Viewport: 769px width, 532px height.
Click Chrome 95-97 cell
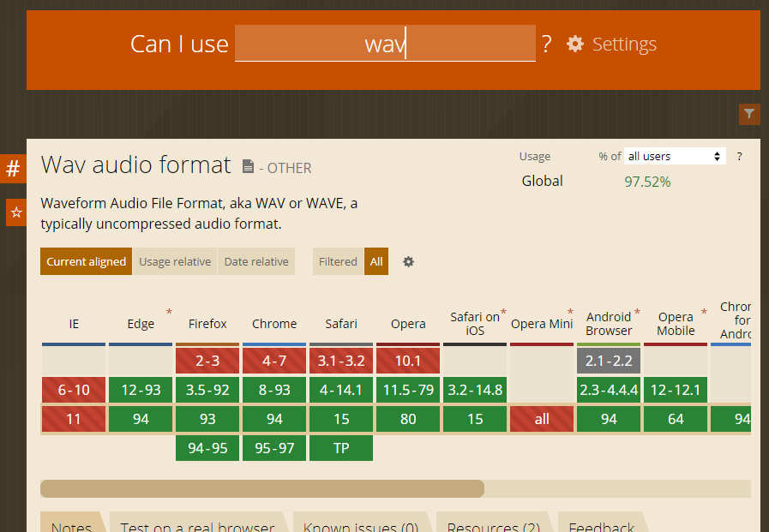pos(274,448)
